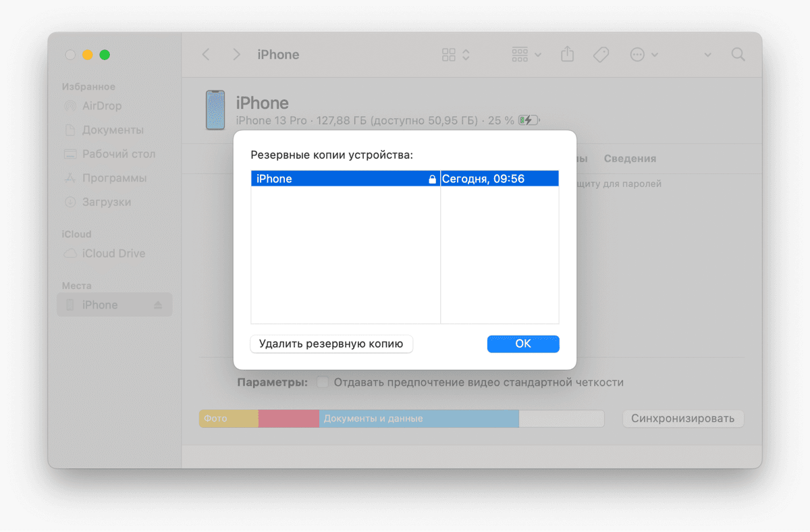The image size is (810, 532).
Task: Click the green zoom window button
Action: pyautogui.click(x=105, y=55)
